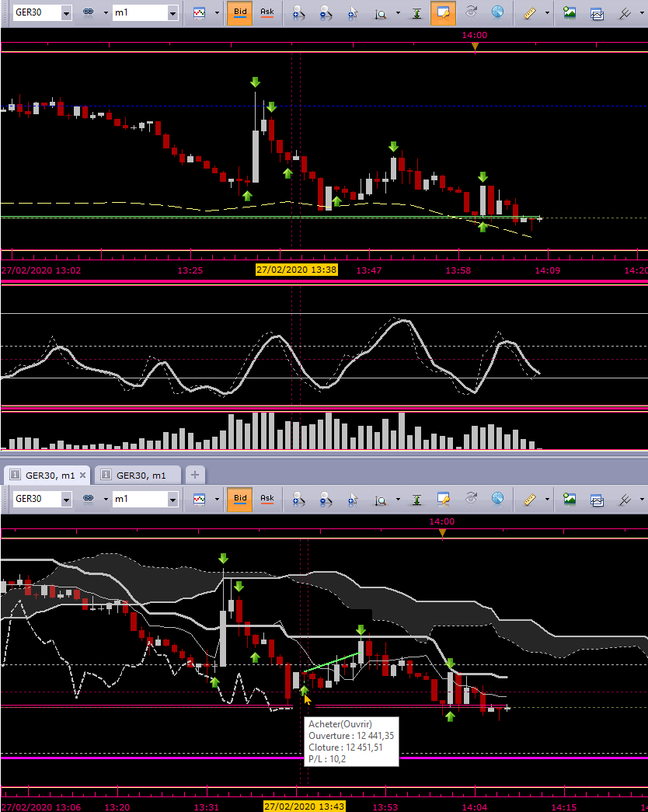This screenshot has width=648, height=812.
Task: Close the first GER30, m1 tab
Action: (x=82, y=475)
